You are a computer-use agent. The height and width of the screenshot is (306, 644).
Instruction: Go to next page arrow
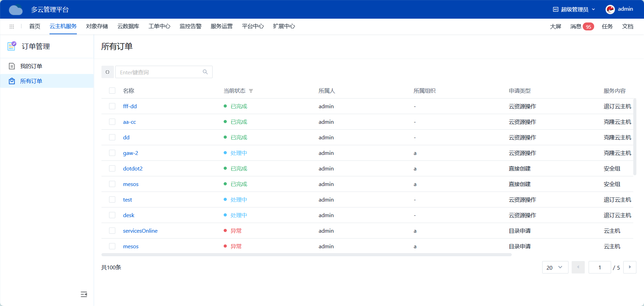(630, 267)
